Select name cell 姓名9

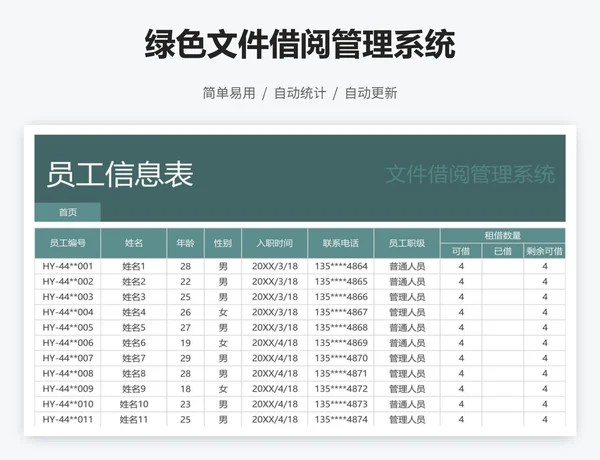[134, 389]
